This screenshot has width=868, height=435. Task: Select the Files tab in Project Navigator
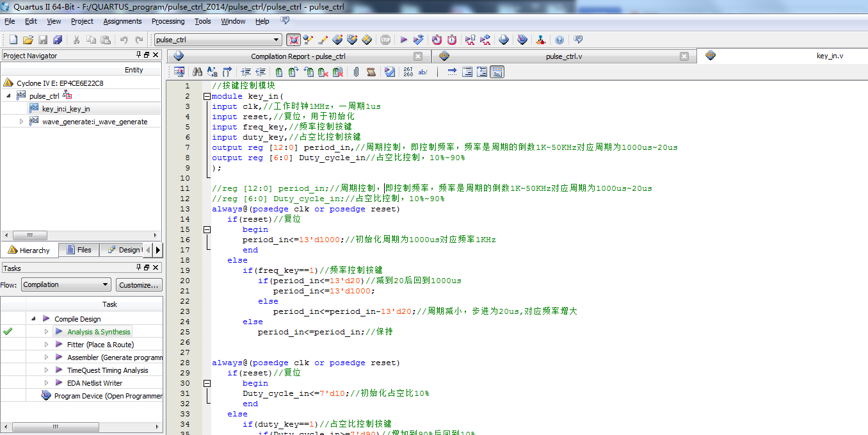click(x=77, y=250)
